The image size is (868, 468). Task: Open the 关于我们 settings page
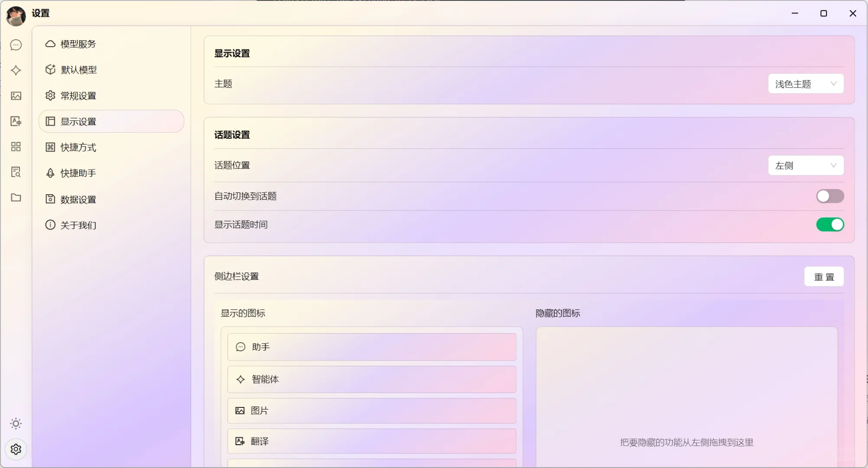[78, 225]
